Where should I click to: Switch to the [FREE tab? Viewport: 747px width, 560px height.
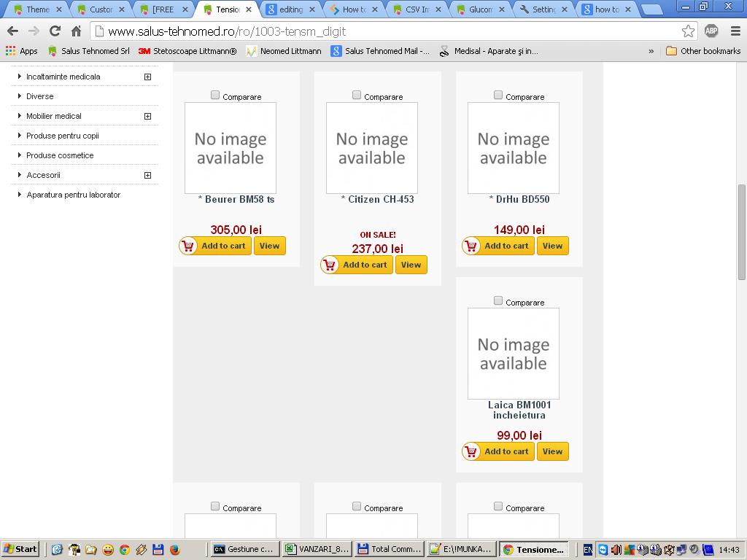point(163,9)
